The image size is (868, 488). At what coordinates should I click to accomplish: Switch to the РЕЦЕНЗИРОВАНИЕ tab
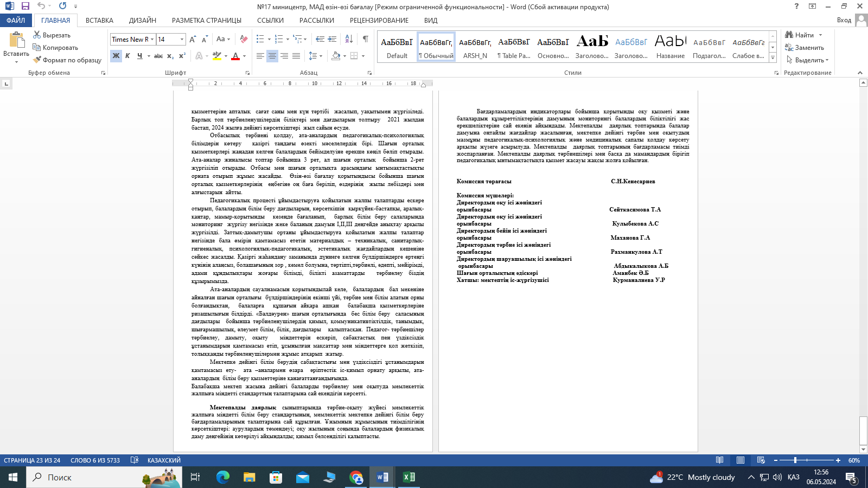(x=379, y=20)
